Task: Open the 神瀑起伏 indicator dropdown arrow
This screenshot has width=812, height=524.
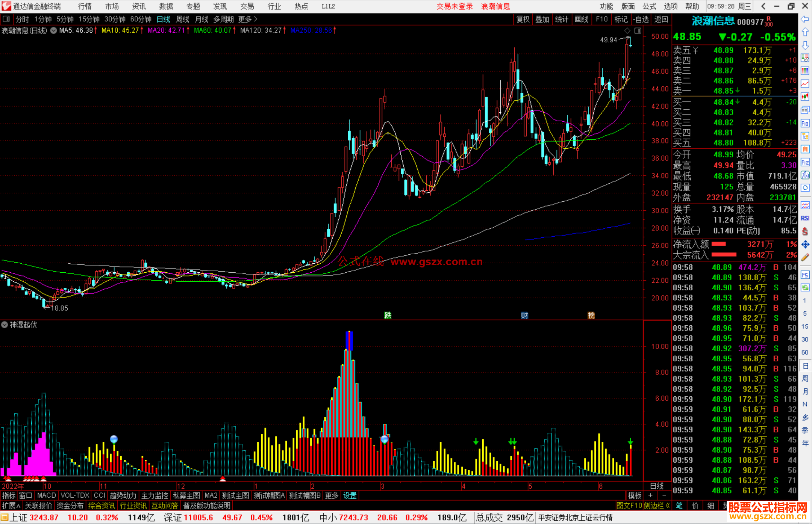Action: (5, 325)
